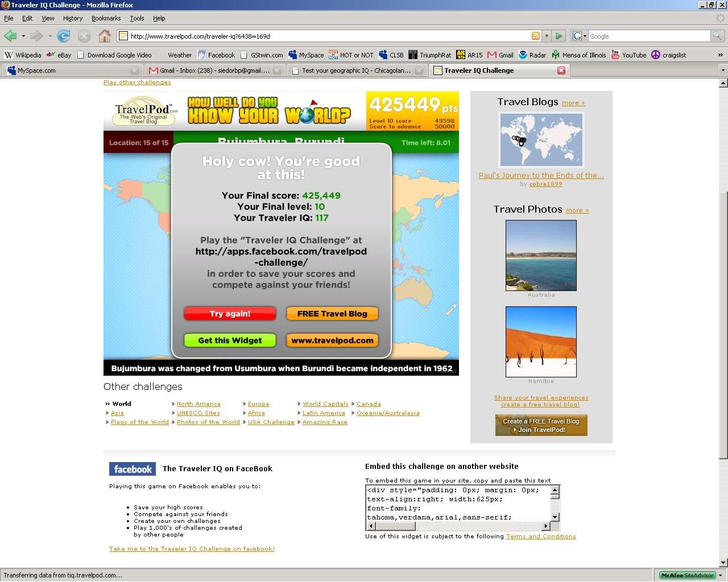This screenshot has height=582, width=728.
Task: Open the File menu
Action: 9,18
